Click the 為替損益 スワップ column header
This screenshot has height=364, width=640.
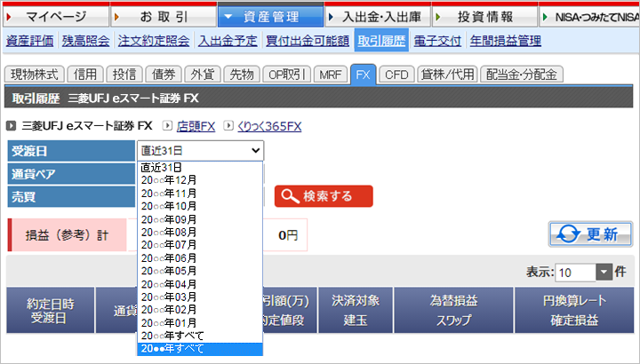(453, 310)
